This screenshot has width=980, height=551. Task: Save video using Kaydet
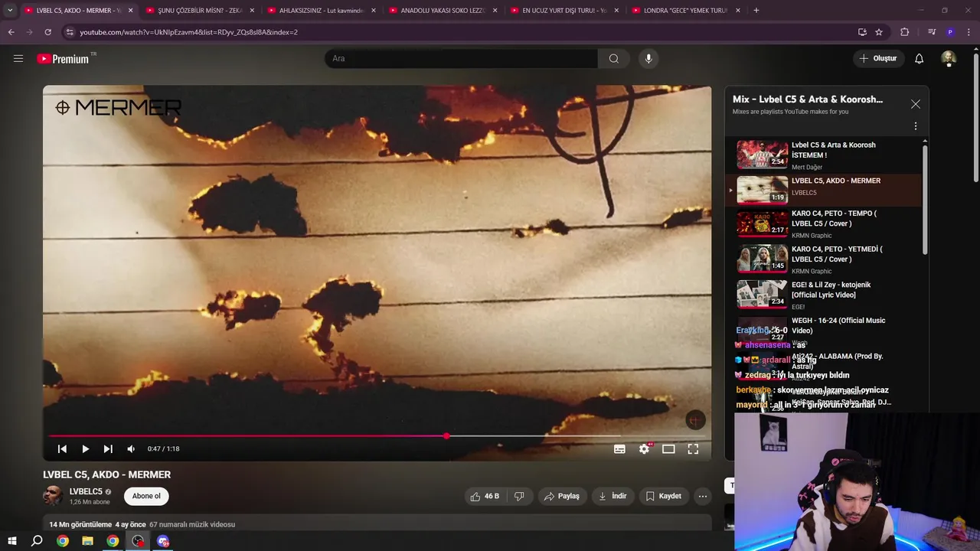[x=663, y=496]
